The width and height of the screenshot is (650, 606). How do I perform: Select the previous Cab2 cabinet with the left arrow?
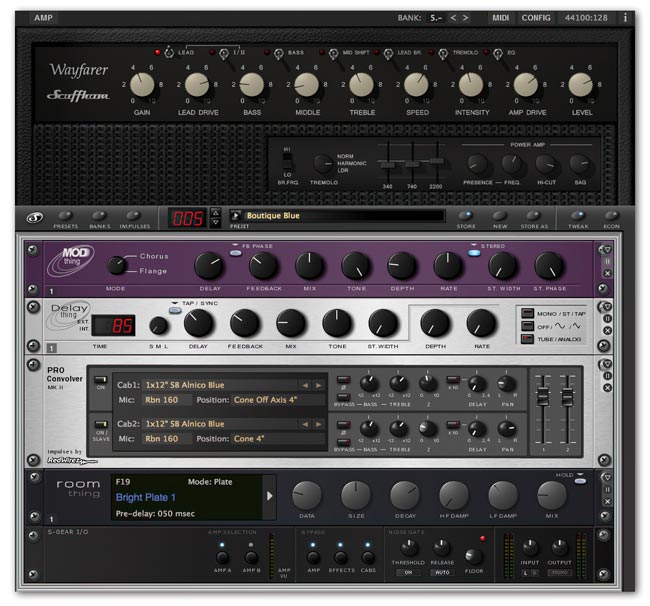pyautogui.click(x=306, y=424)
